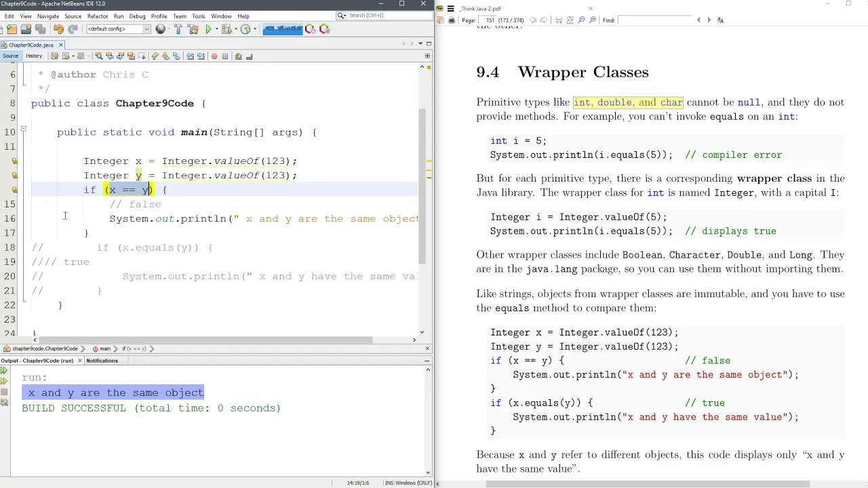This screenshot has width=868, height=488.
Task: Click Shift Line Left icon in editor toolbar
Action: point(191,56)
